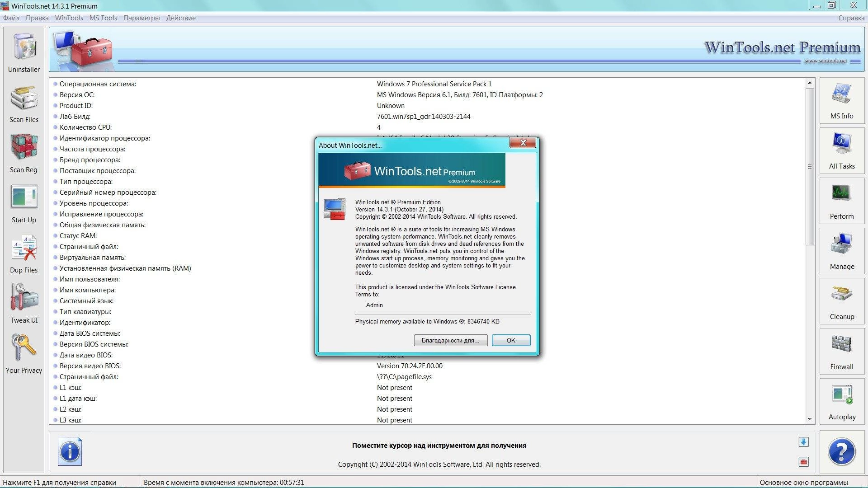868x488 pixels.
Task: Open the Autoplay tool
Action: click(842, 402)
